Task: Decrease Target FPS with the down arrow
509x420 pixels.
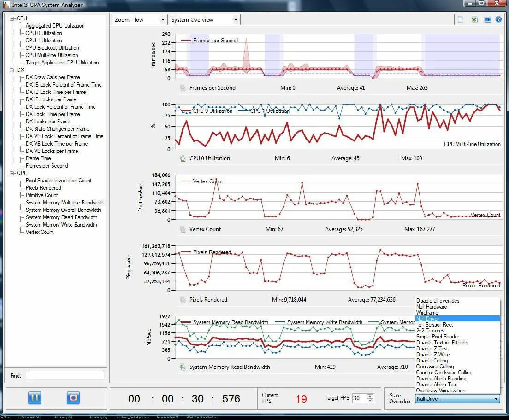Action: [370, 400]
